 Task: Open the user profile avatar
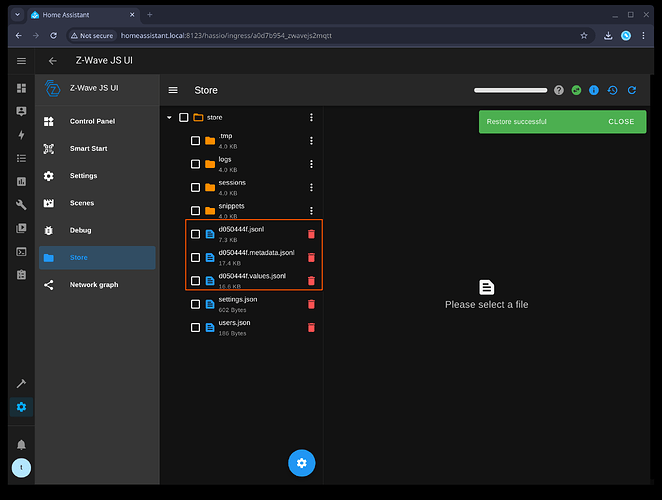(x=21, y=468)
